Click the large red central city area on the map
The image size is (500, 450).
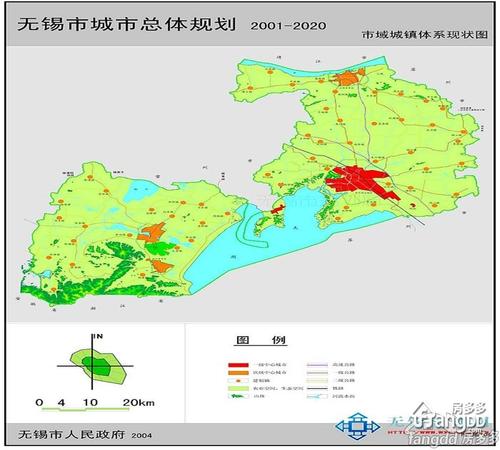click(362, 182)
